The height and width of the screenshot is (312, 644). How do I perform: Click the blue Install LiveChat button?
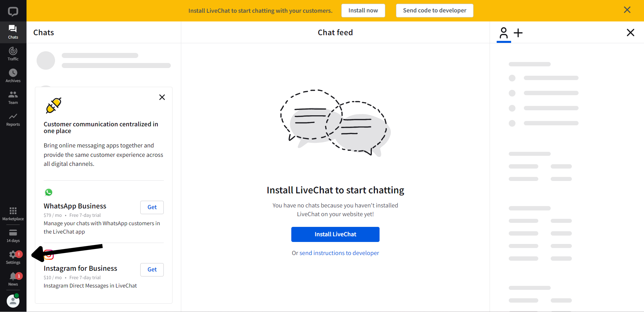[x=335, y=234]
